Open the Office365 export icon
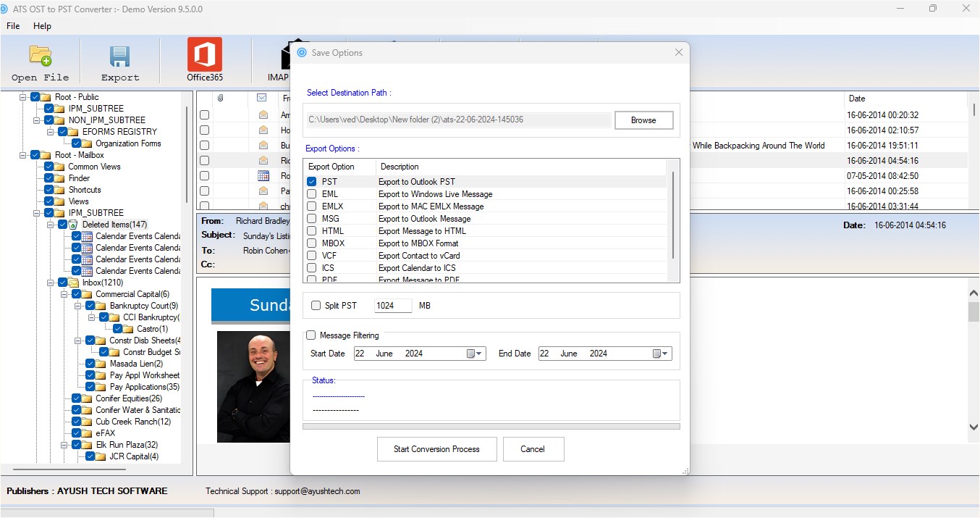This screenshot has width=980, height=518. pos(205,54)
